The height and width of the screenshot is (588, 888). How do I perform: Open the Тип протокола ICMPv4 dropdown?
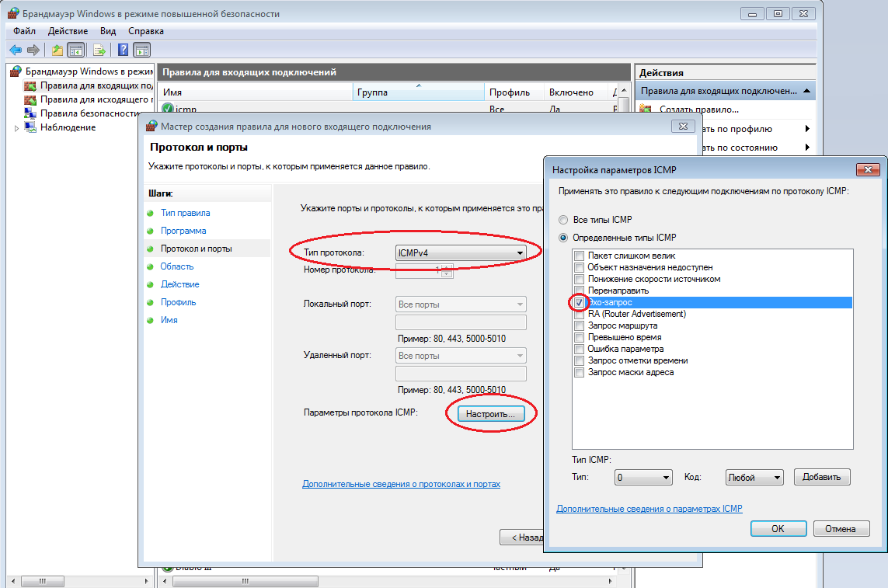(461, 252)
